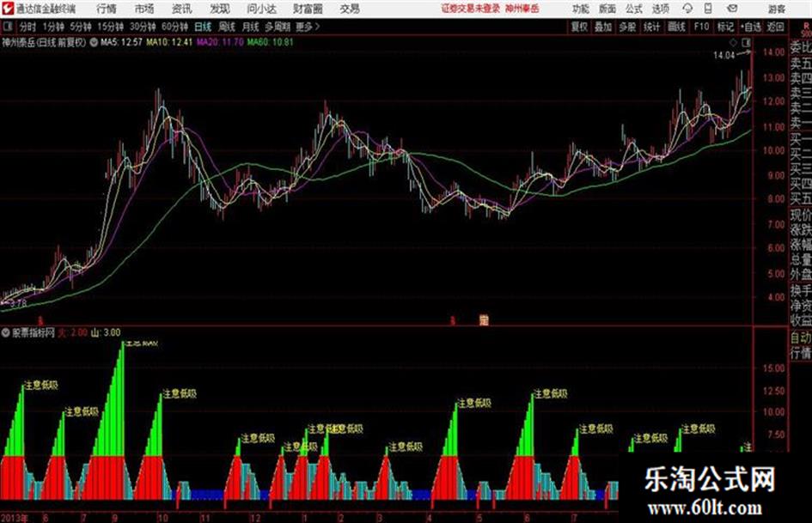Viewport: 812px width, 523px height.
Task: Open the 问小达 menu
Action: (261, 9)
